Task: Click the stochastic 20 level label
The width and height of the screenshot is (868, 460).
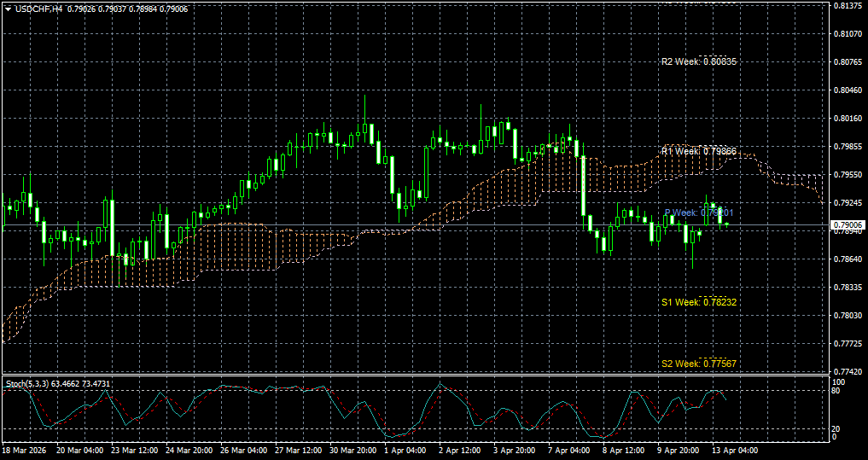Action: tap(837, 429)
